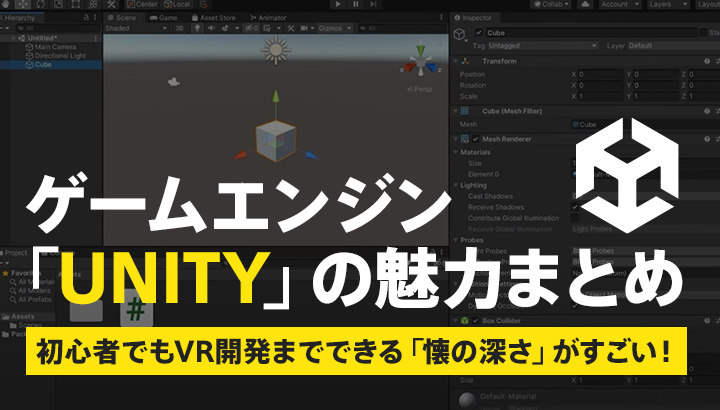Click the Scene view search field
Image resolution: width=720 pixels, height=410 pixels.
[402, 28]
